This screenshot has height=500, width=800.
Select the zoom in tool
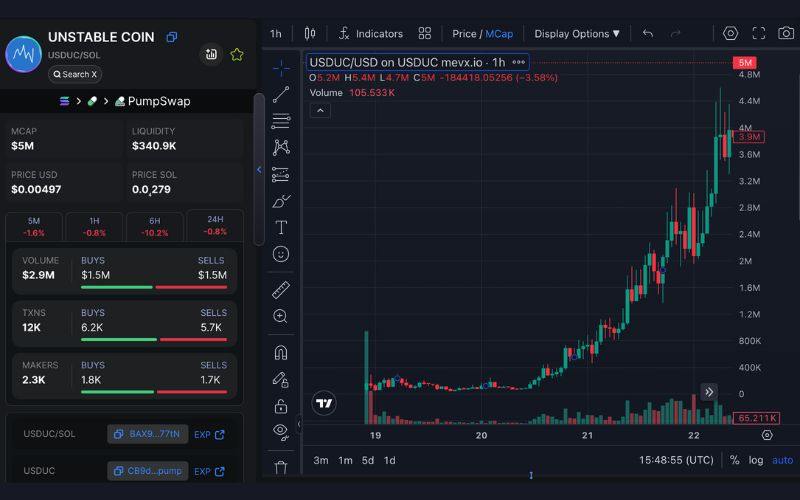tap(281, 316)
